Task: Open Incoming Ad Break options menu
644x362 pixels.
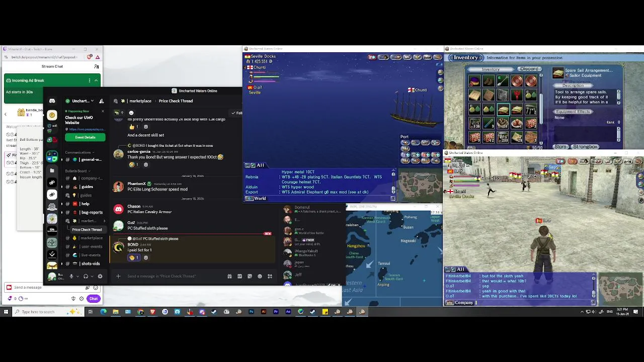Action: click(90, 80)
